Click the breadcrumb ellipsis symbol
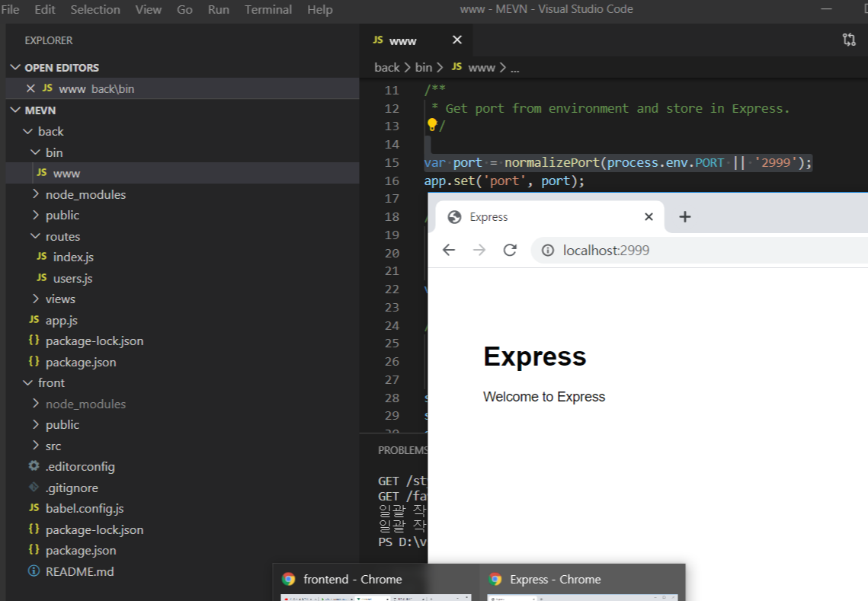Screen dimensions: 868x601 (515, 68)
